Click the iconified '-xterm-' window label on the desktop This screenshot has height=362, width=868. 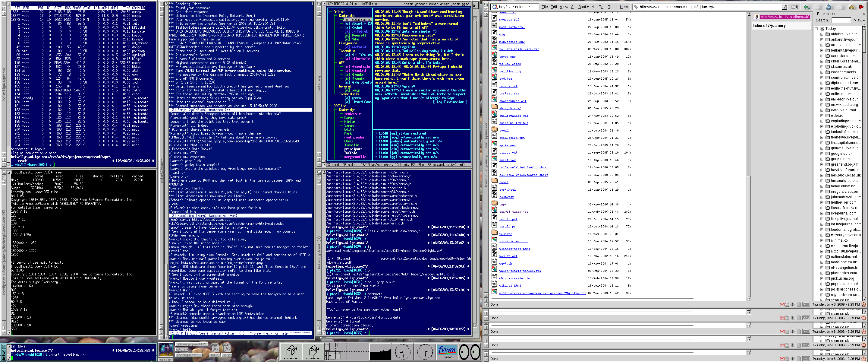(x=181, y=350)
